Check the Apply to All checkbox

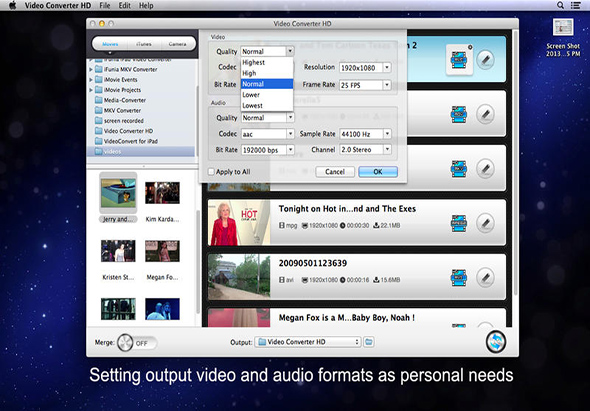tap(211, 172)
